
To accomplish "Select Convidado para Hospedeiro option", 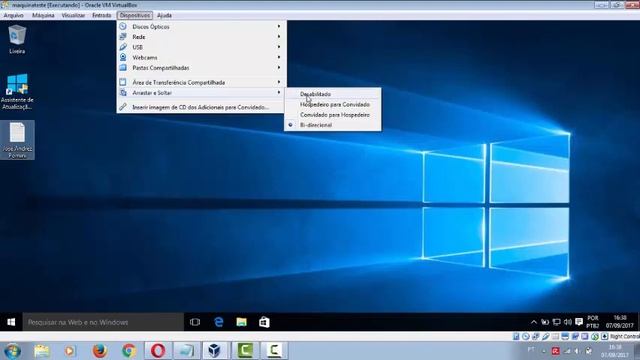I will [x=333, y=115].
